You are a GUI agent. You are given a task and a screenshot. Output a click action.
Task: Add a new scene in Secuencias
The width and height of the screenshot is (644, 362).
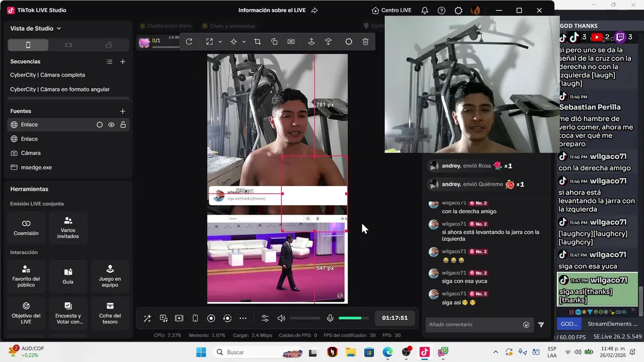pyautogui.click(x=123, y=62)
